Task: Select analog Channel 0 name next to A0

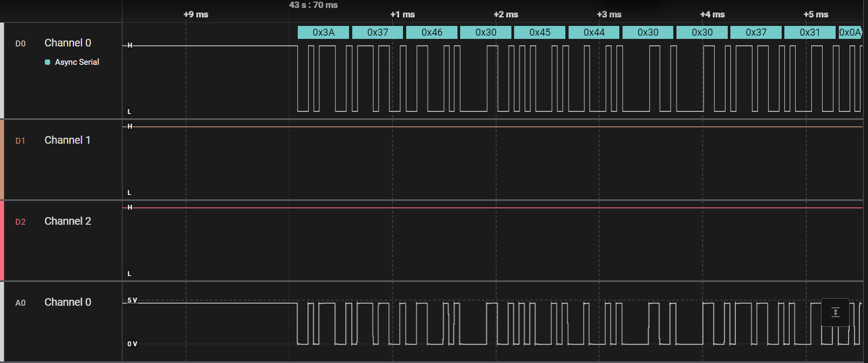Action: [x=67, y=302]
